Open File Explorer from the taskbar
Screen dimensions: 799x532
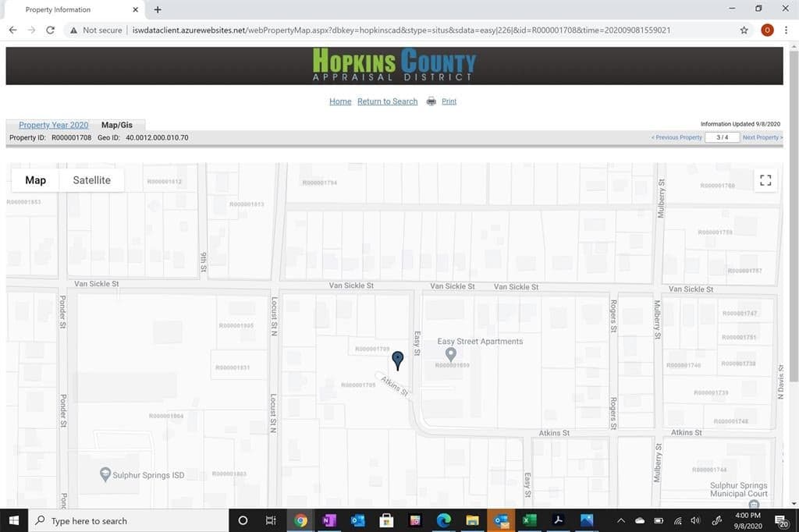[472, 520]
